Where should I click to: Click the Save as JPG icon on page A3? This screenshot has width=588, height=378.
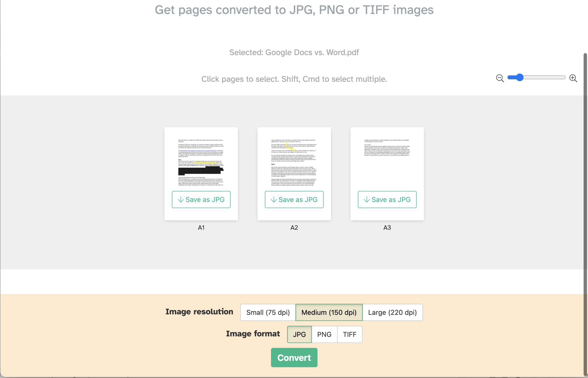(366, 199)
